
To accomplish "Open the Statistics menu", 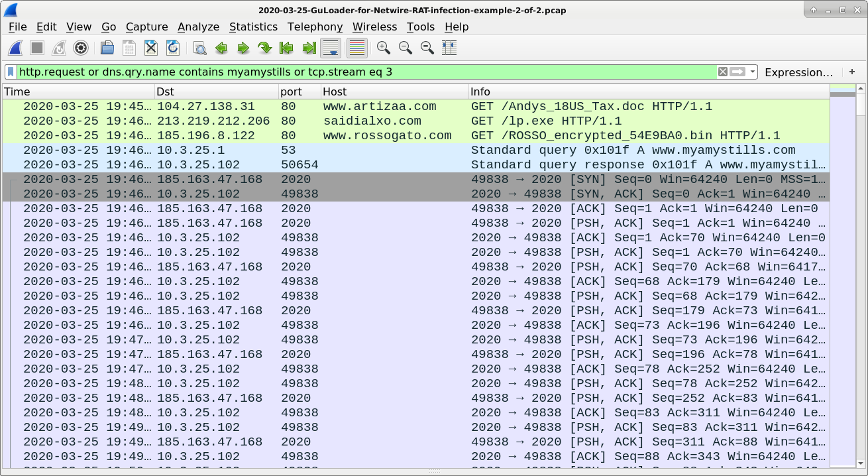I will coord(254,27).
